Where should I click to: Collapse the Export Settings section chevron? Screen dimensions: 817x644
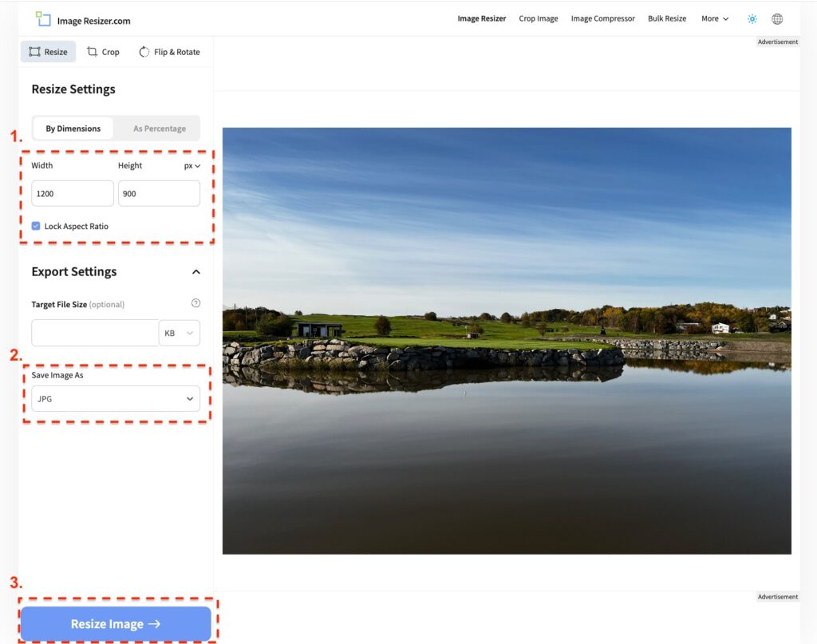[x=196, y=272]
